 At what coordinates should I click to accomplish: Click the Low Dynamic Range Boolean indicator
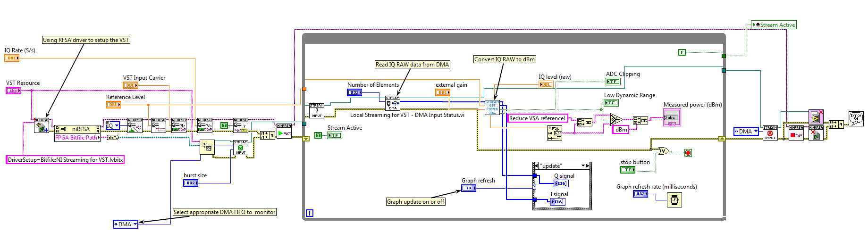[611, 103]
